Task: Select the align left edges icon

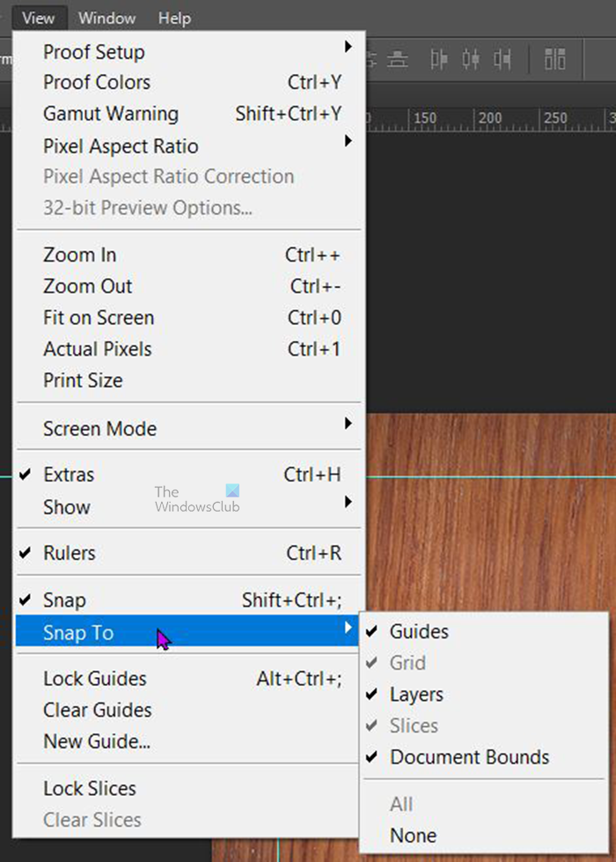Action: coord(441,60)
